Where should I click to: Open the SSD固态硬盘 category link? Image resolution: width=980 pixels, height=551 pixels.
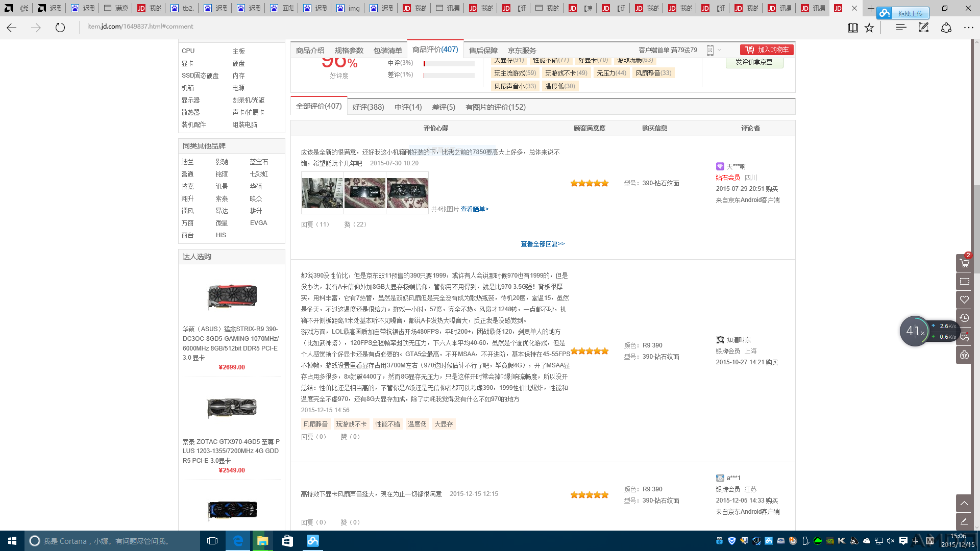point(200,76)
